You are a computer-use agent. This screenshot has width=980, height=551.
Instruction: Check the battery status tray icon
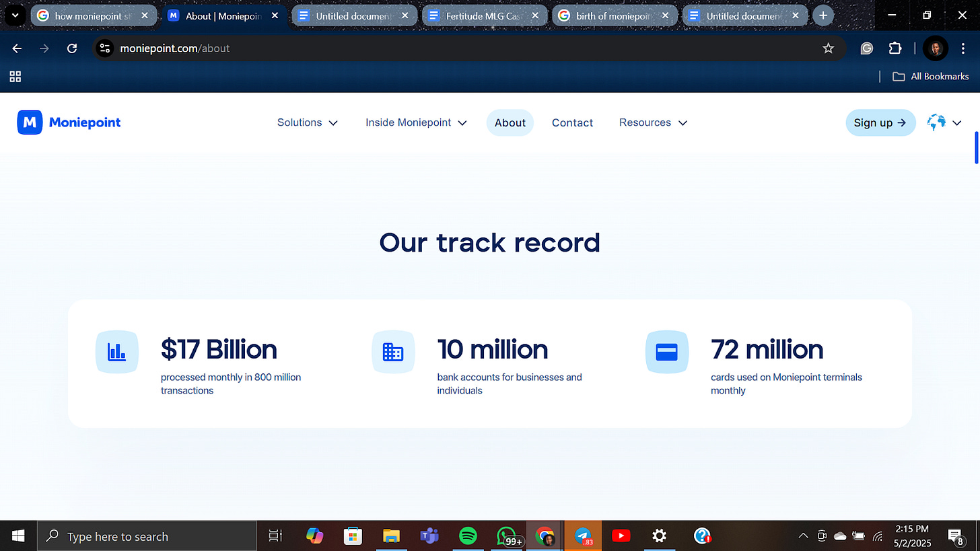tap(859, 536)
